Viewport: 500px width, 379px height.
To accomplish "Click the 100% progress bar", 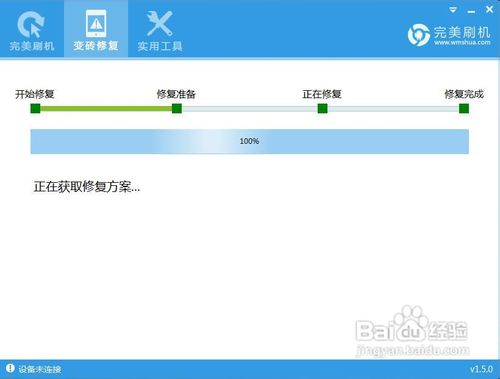I will coord(250,142).
